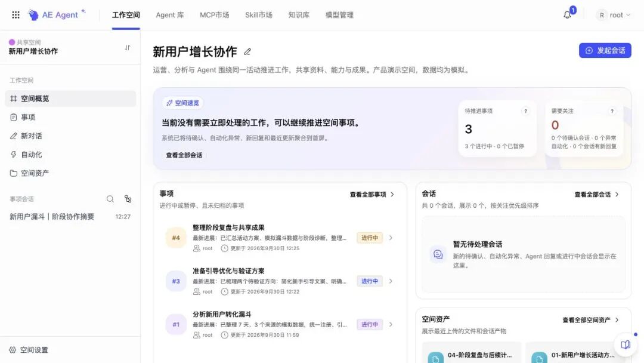Open the notification bell
The height and width of the screenshot is (363, 644).
tap(567, 15)
